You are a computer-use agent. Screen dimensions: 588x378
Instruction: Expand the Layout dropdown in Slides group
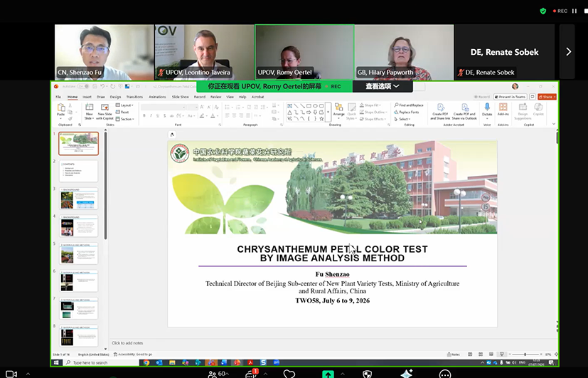(x=125, y=105)
